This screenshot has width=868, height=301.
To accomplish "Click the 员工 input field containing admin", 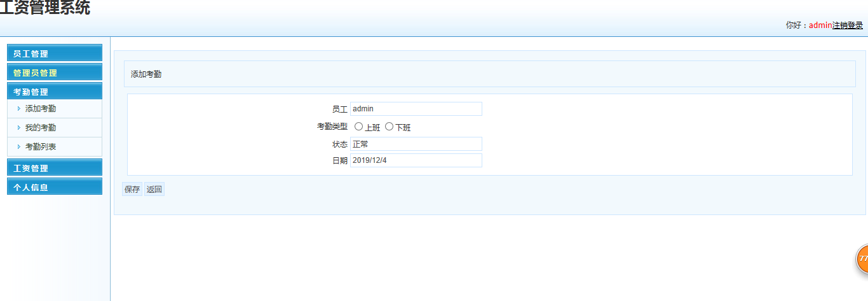I will click(x=416, y=109).
